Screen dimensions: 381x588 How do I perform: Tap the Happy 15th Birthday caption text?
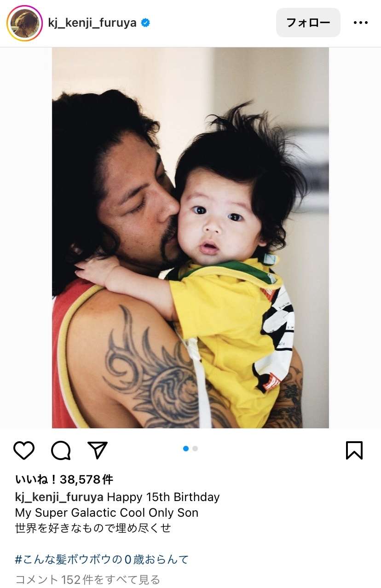(x=163, y=497)
